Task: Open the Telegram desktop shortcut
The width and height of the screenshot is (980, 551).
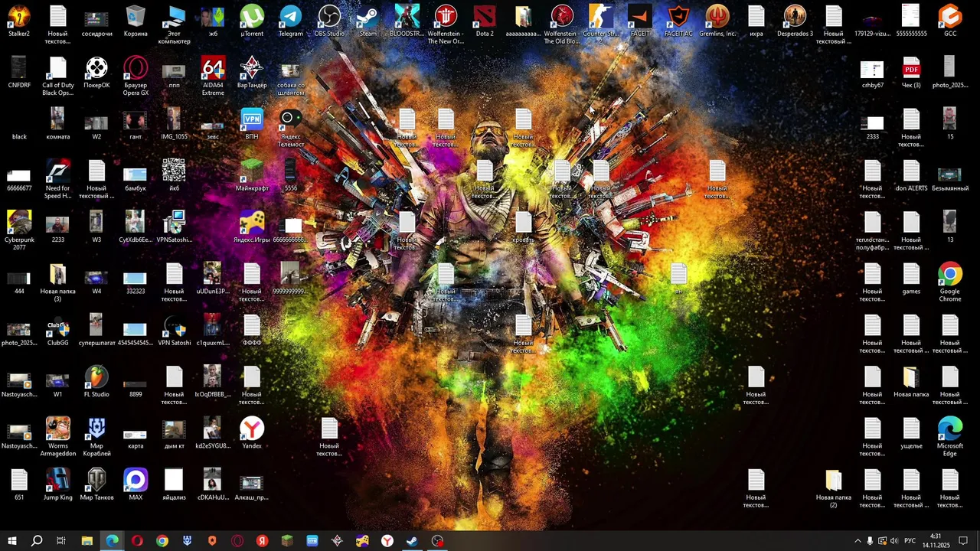Action: point(290,21)
